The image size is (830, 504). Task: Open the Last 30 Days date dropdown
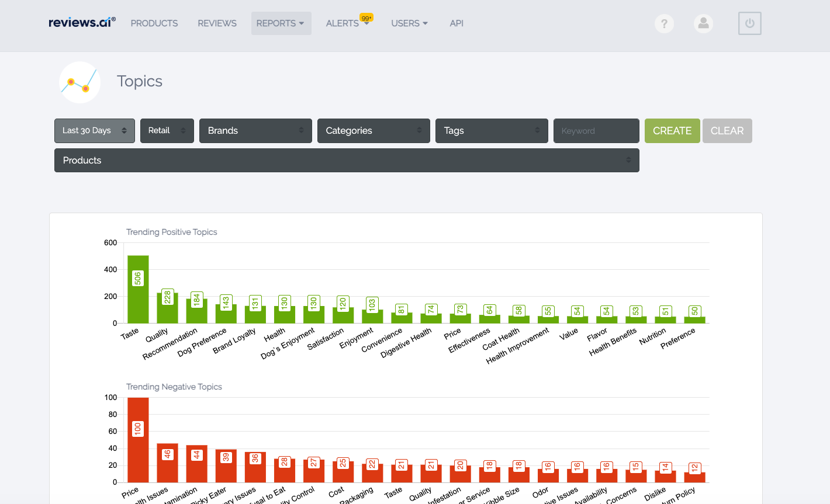[95, 131]
